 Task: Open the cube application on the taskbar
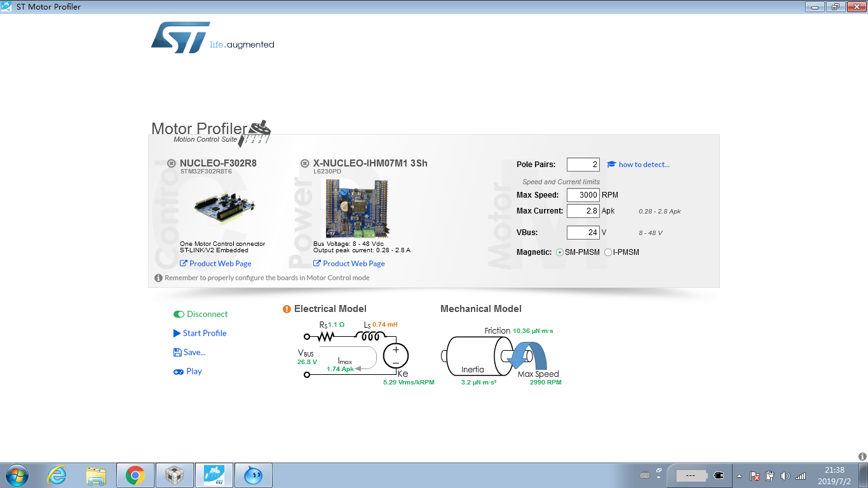pos(174,475)
